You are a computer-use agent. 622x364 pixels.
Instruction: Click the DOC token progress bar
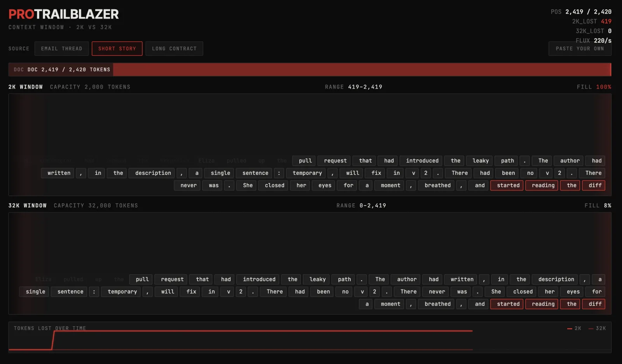pos(310,70)
